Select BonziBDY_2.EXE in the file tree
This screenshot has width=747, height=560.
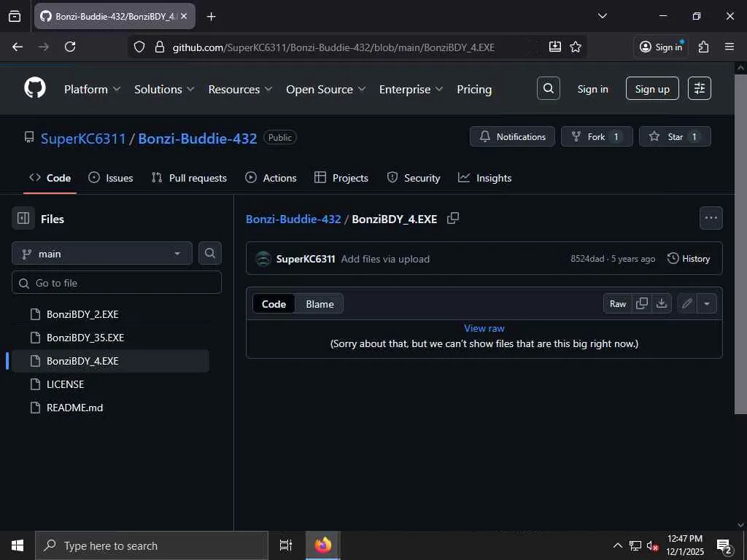pos(111,314)
